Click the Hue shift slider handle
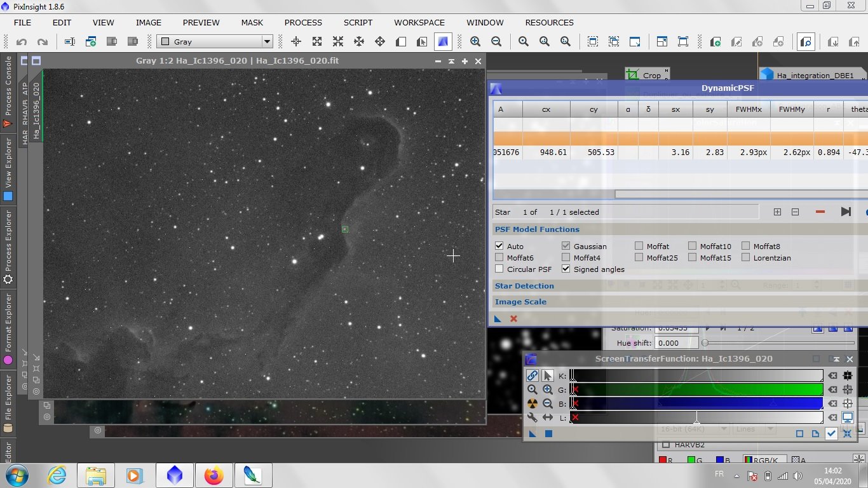Viewport: 868px width, 488px height. (x=705, y=343)
